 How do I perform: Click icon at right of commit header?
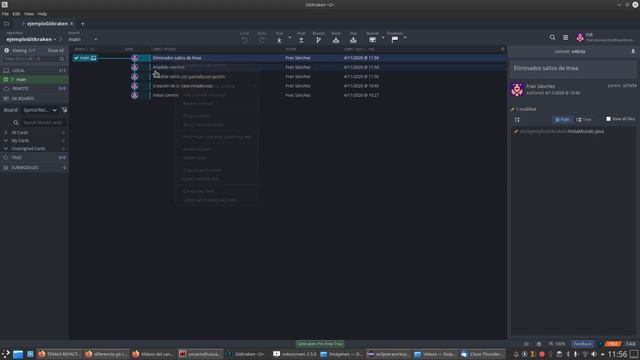633,51
